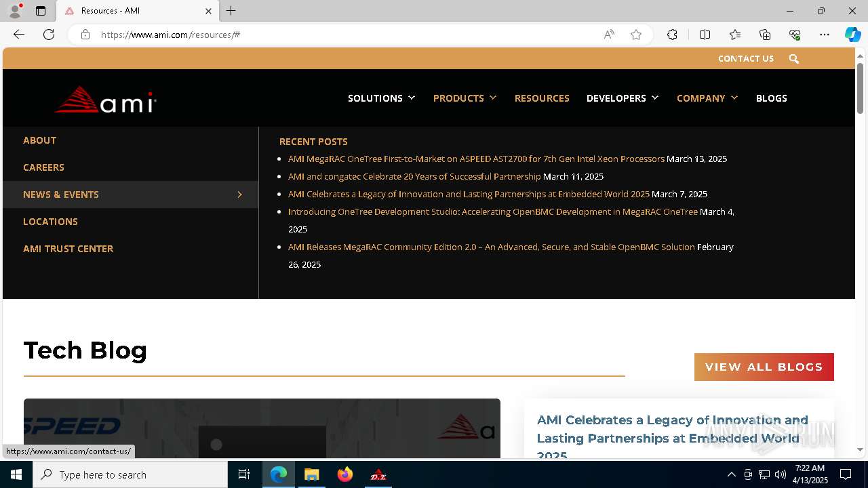Click the View All Blogs button

click(764, 367)
